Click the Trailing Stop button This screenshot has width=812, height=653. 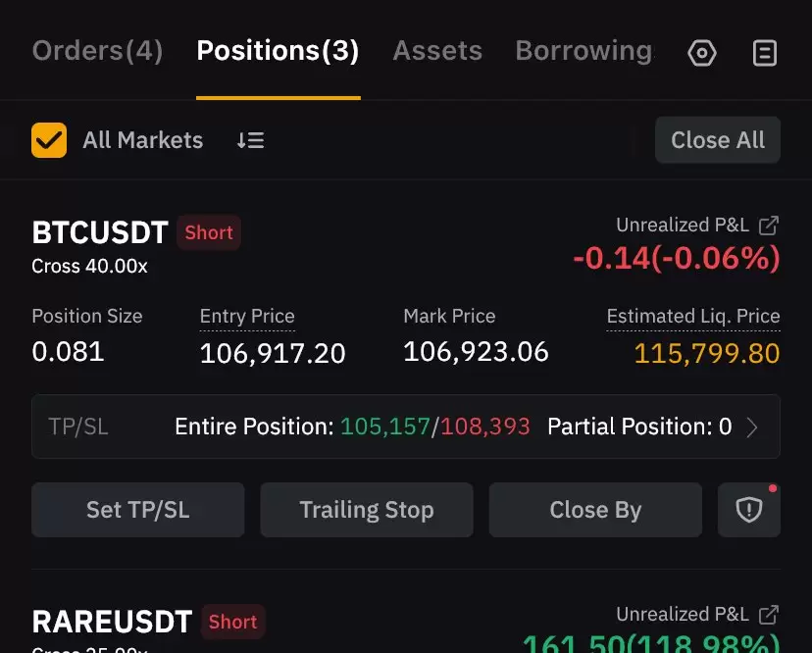pyautogui.click(x=367, y=510)
